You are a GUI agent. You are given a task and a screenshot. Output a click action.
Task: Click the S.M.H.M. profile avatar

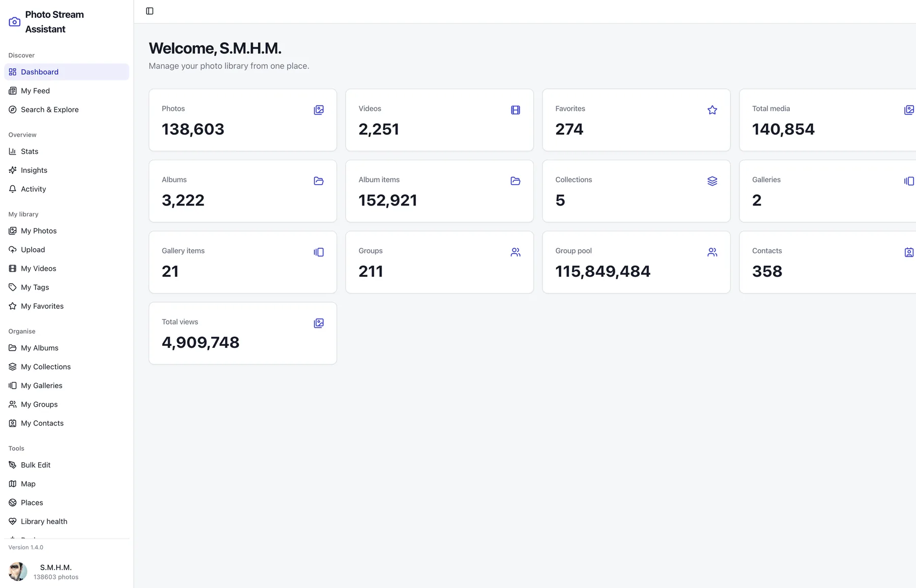point(18,572)
